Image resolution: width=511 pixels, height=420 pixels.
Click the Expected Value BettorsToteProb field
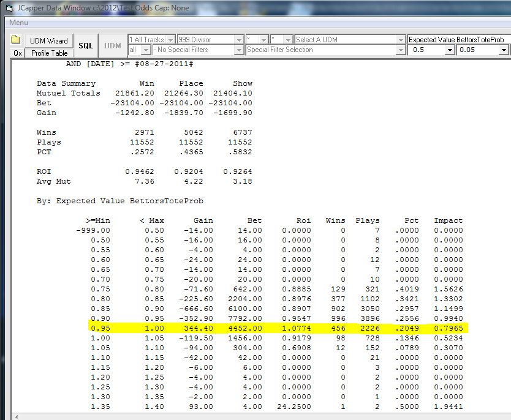pos(459,40)
